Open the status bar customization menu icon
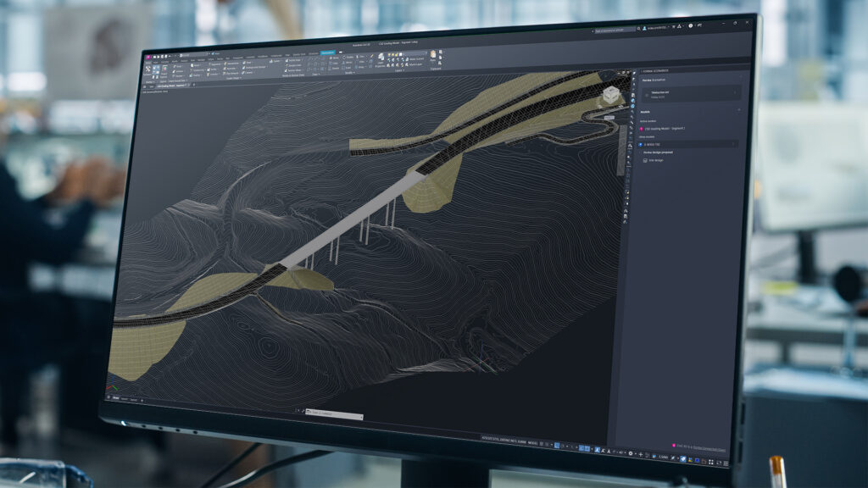Viewport: 868px width, 488px height. click(726, 463)
